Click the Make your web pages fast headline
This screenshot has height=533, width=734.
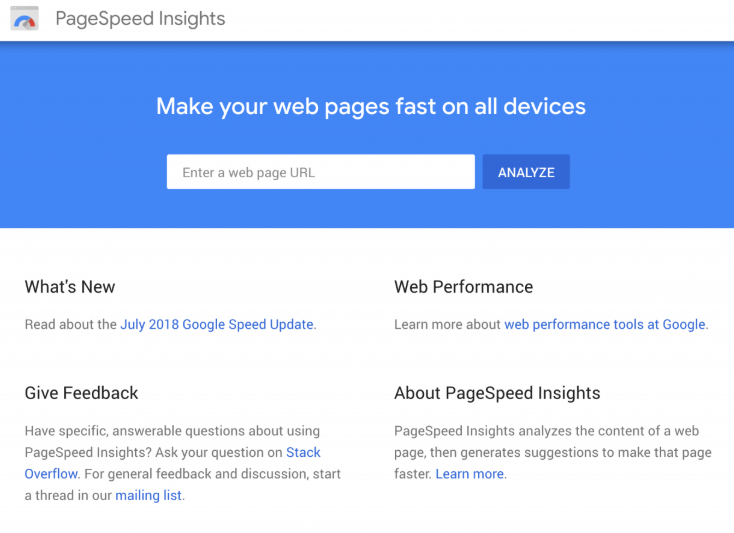point(371,106)
